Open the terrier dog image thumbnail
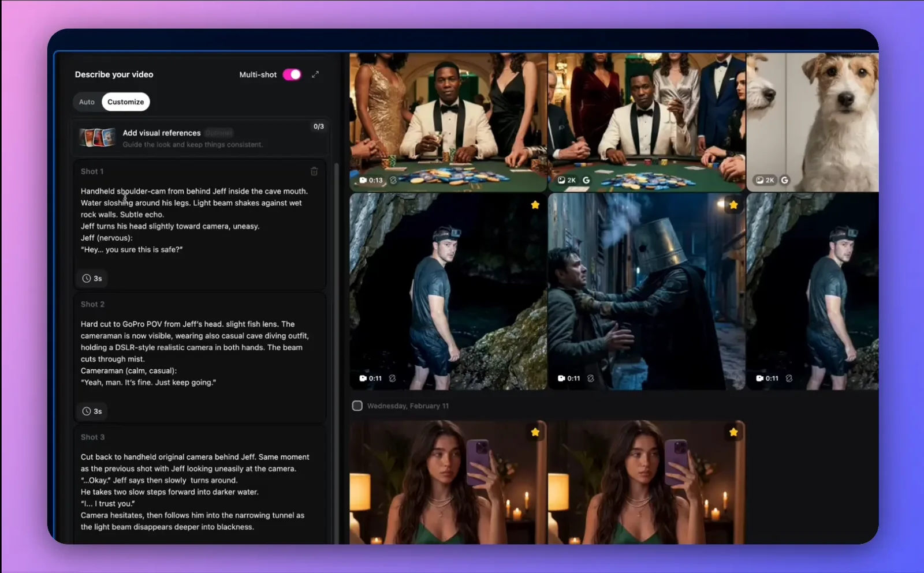Screen dimensions: 924x573 coord(813,122)
